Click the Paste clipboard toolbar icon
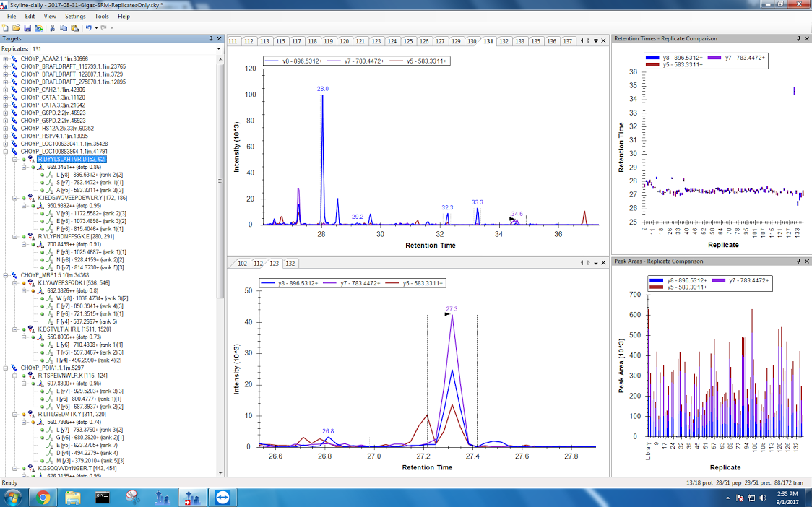Screen dimensions: 812x507 click(74, 28)
